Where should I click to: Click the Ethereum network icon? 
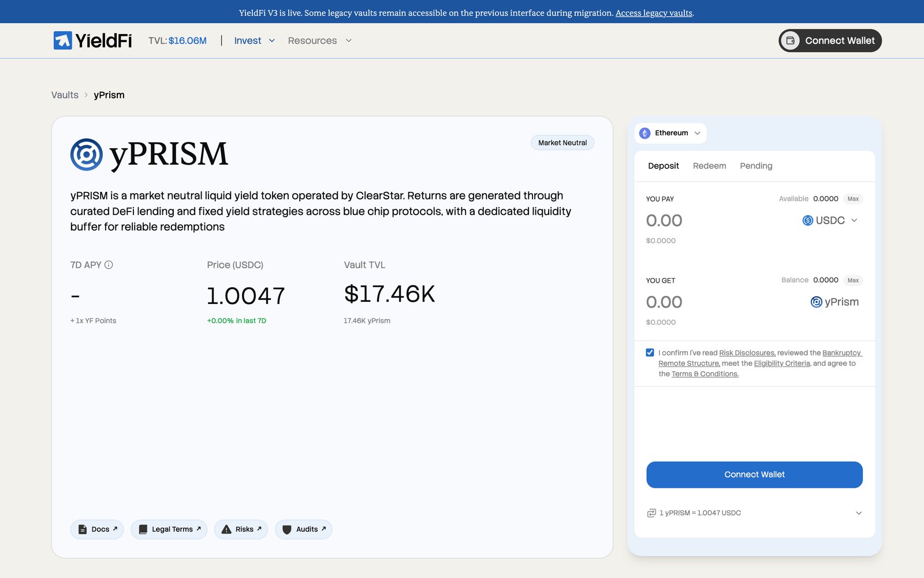(645, 133)
